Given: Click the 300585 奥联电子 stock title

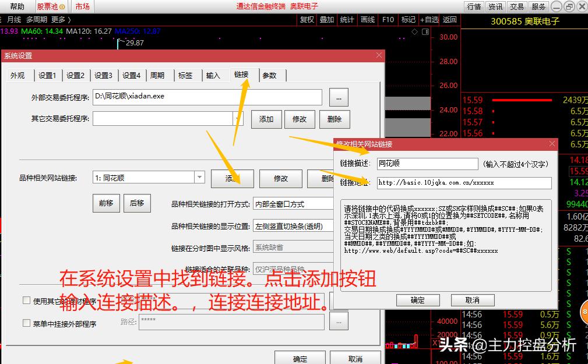Looking at the screenshot, I should point(524,22).
